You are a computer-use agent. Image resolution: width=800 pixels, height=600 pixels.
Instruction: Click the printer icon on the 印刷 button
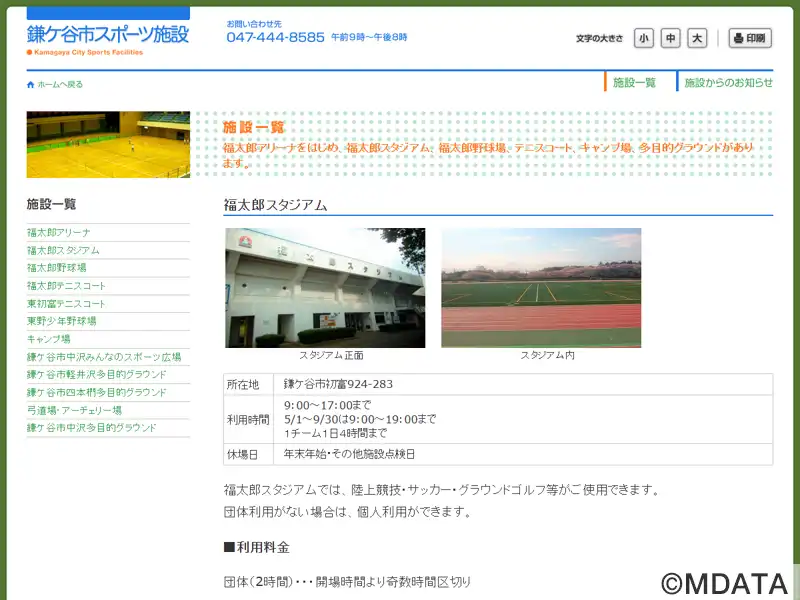pyautogui.click(x=738, y=38)
